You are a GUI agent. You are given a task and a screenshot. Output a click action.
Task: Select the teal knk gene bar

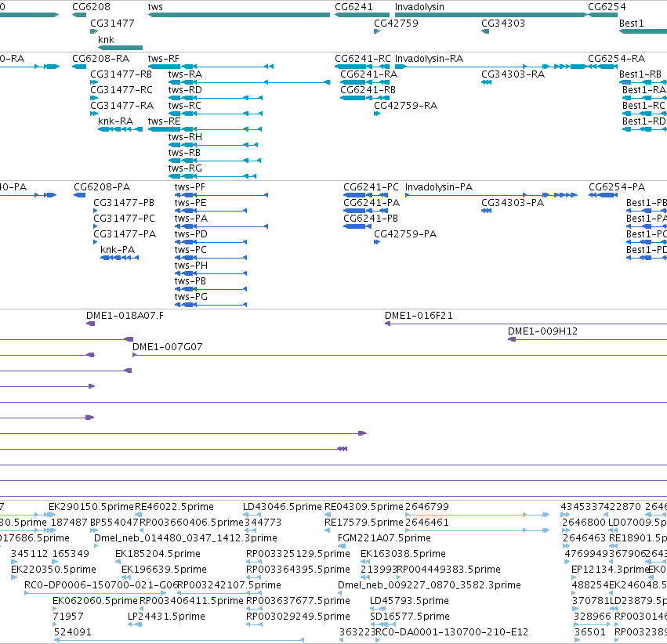click(x=121, y=48)
